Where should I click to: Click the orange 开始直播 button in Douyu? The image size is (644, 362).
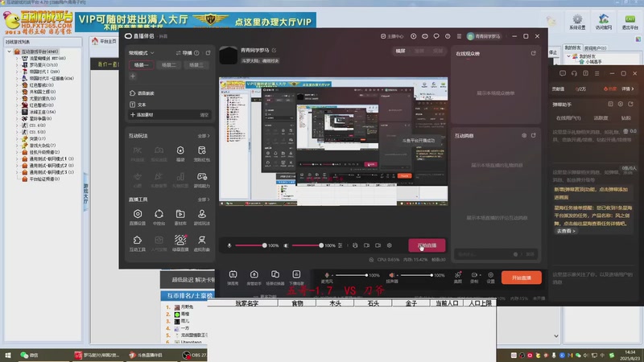coord(521,278)
